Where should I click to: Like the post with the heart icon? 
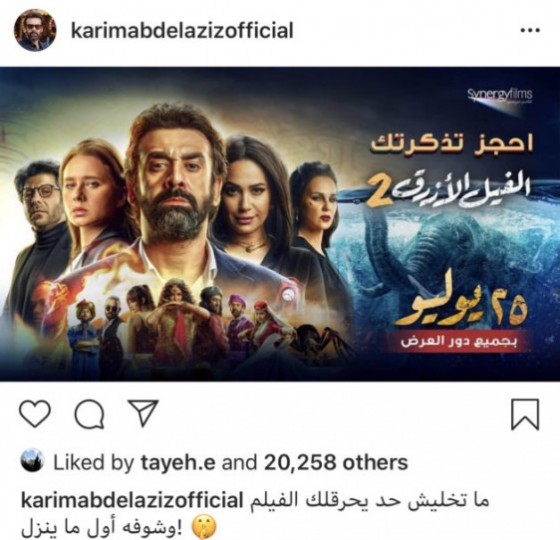coord(35,414)
